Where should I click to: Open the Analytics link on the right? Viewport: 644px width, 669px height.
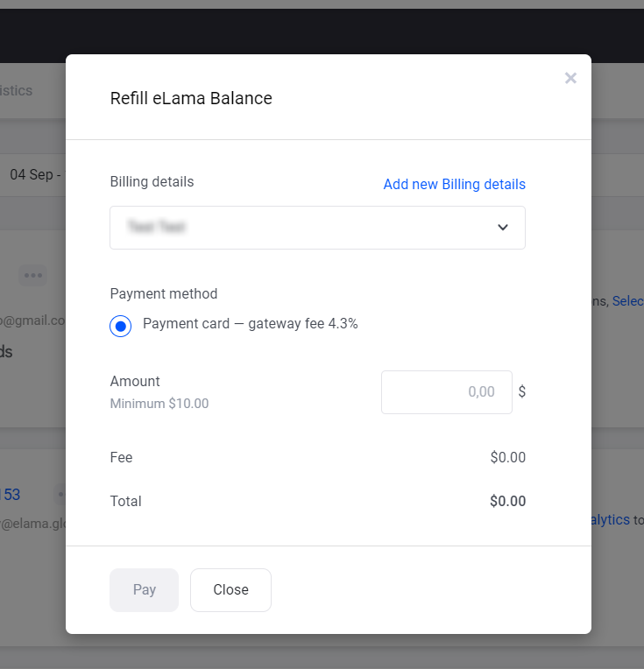[610, 519]
